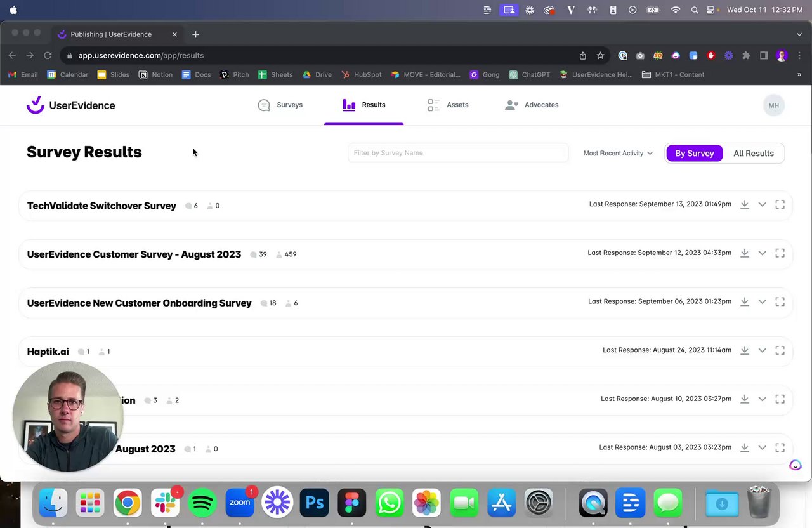Screen dimensions: 812x528
Task: Fullscreen survey with August 10 last response
Action: 780,399
